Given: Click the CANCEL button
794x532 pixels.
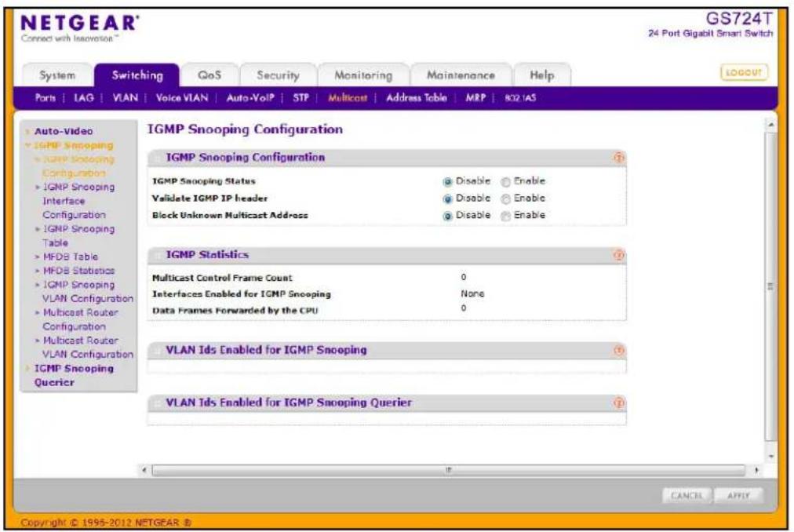Looking at the screenshot, I should (687, 496).
